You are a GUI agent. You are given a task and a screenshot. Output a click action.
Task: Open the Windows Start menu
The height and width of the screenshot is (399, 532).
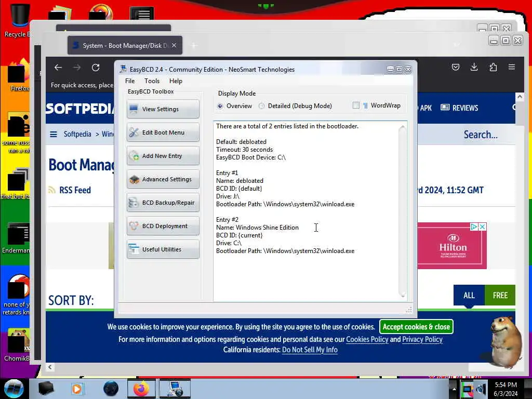[14, 389]
